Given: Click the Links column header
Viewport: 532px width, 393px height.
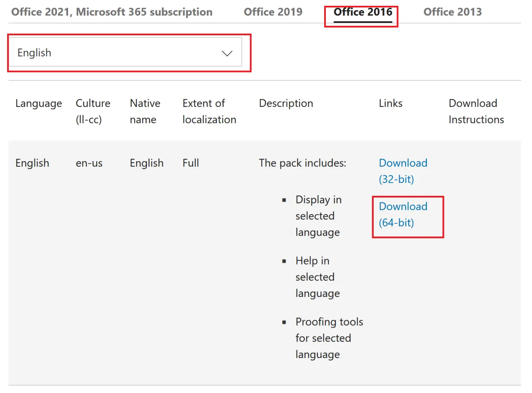Looking at the screenshot, I should [x=391, y=103].
